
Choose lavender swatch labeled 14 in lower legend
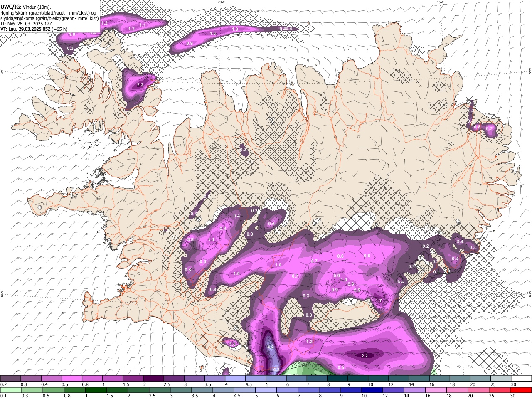(x=414, y=390)
